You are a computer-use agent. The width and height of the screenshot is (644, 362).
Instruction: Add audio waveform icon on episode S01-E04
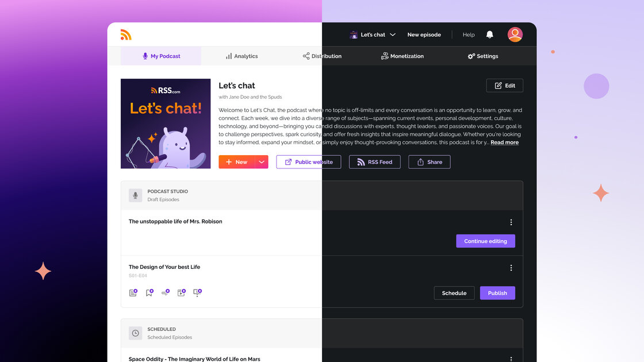166,292
